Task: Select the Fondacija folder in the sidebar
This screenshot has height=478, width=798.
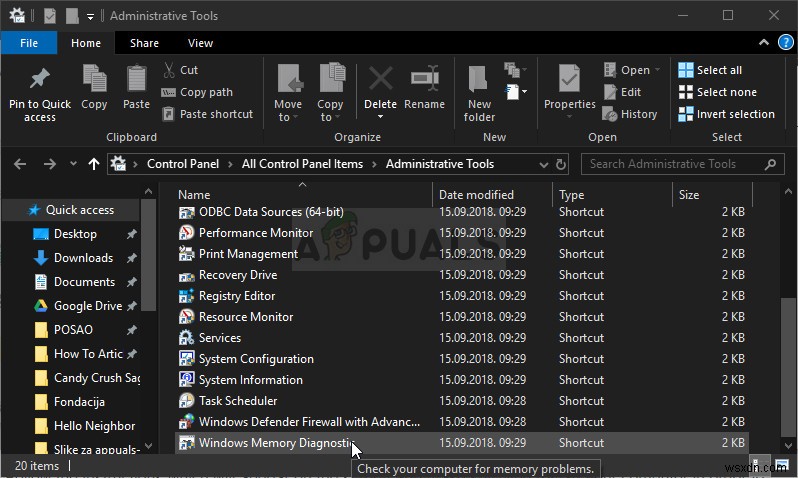Action: 79,402
